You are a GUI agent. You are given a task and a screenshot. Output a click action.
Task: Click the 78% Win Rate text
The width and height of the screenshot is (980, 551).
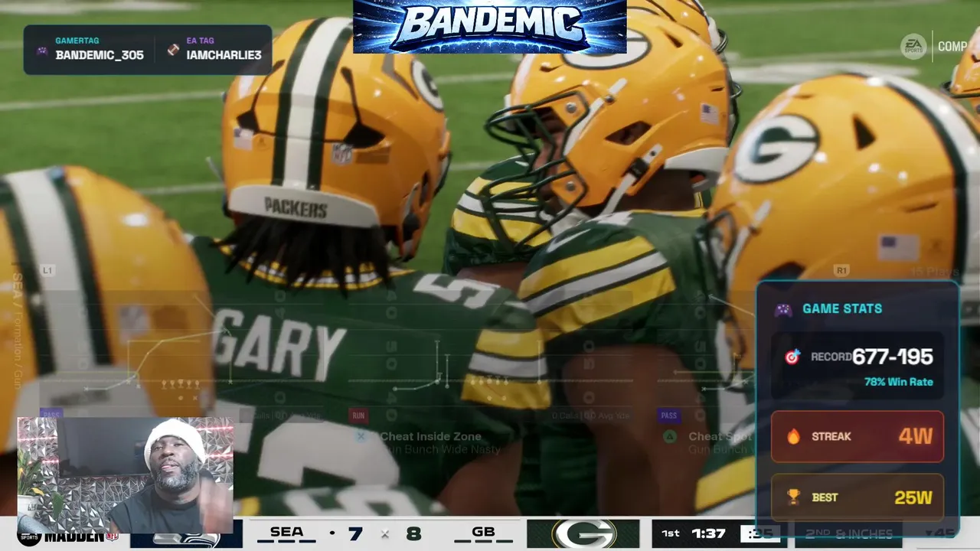(899, 382)
